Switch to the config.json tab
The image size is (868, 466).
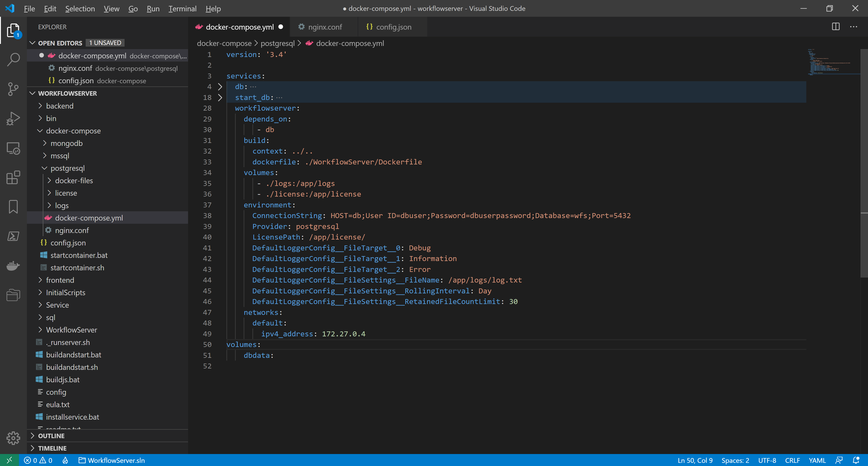tap(393, 27)
